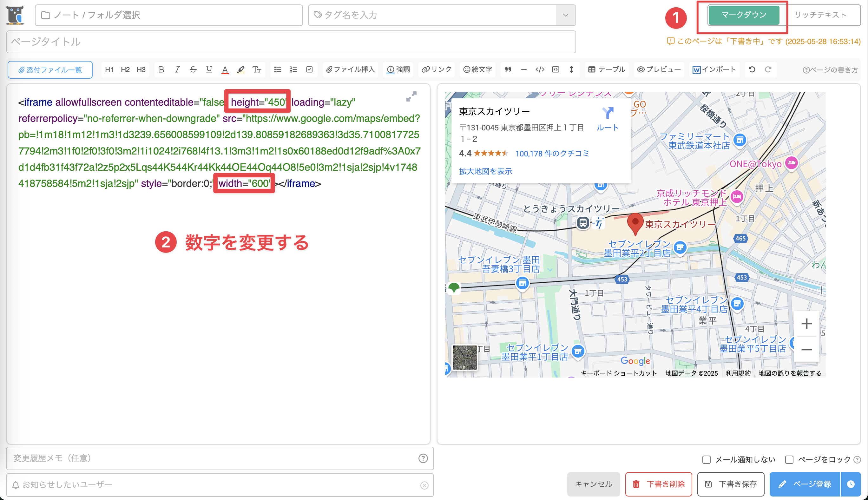Open the text color tool
Image resolution: width=868 pixels, height=500 pixels.
[x=225, y=70]
